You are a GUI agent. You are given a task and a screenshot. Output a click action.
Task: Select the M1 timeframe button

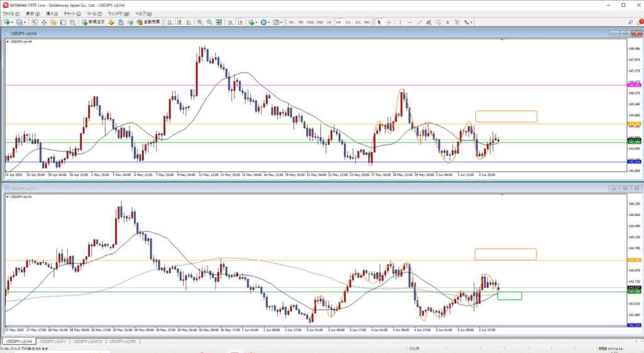[x=291, y=22]
